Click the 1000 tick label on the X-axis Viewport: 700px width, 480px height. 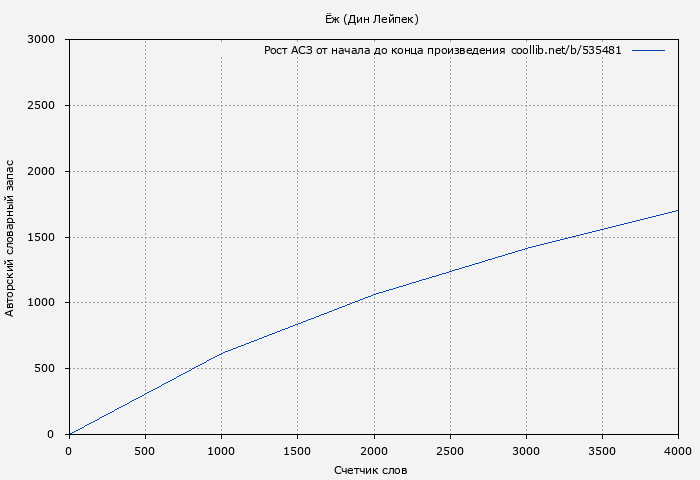[x=221, y=451]
